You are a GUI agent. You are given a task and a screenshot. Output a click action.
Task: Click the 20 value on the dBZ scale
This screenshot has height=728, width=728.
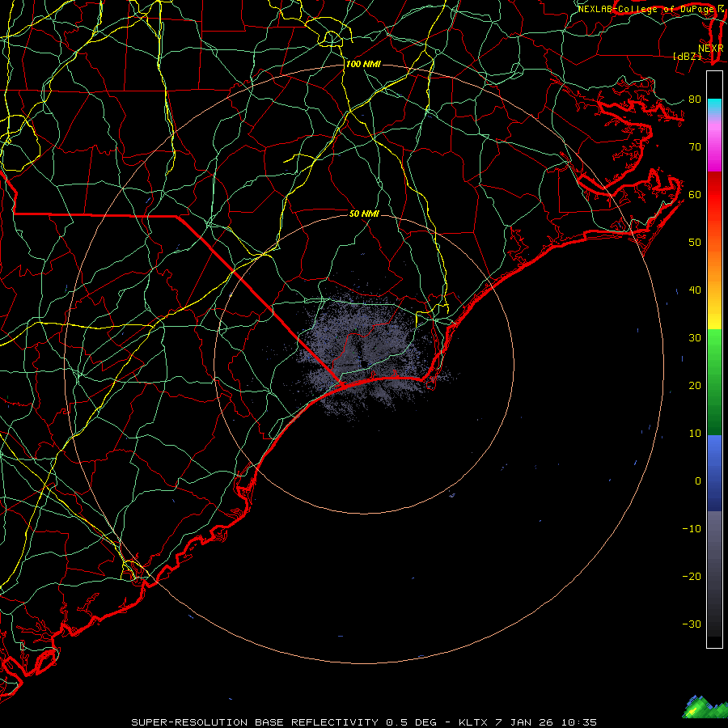695,385
